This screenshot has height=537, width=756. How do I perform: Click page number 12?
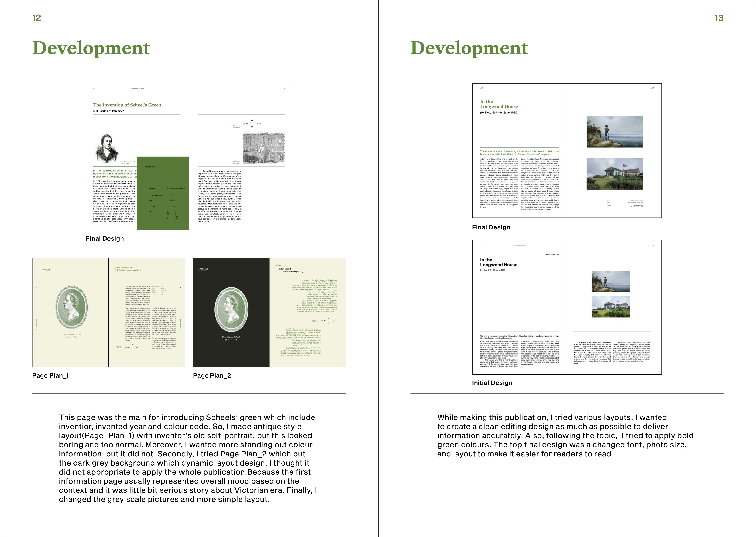click(x=36, y=18)
